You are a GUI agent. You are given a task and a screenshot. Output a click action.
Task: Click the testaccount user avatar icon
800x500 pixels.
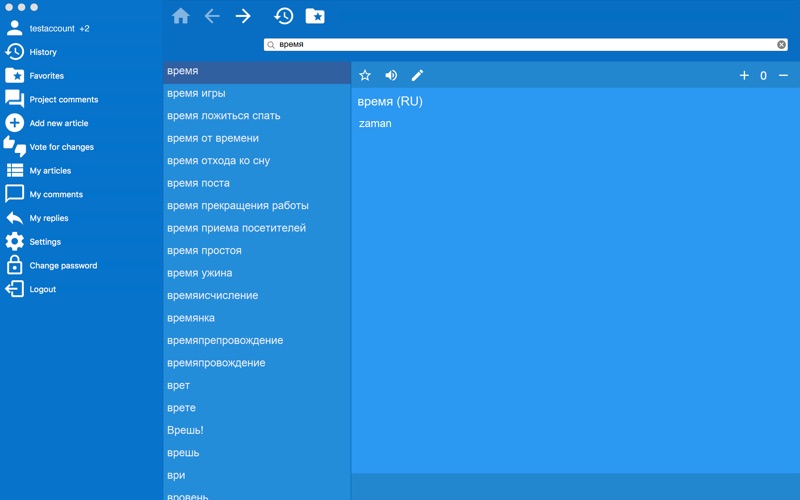[x=14, y=28]
